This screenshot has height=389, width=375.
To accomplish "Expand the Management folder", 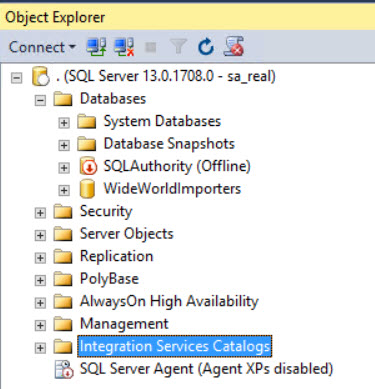I will (x=40, y=325).
